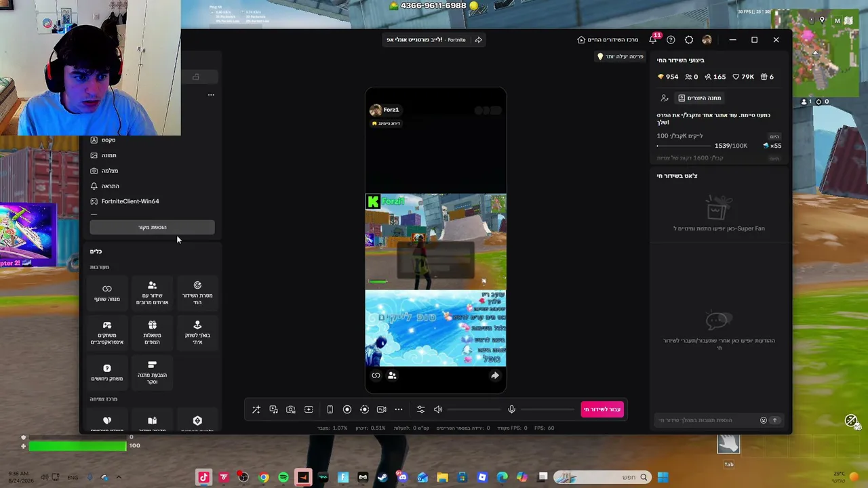This screenshot has height=488, width=868.
Task: Click the dashed circle replay capture icon
Action: (x=364, y=409)
